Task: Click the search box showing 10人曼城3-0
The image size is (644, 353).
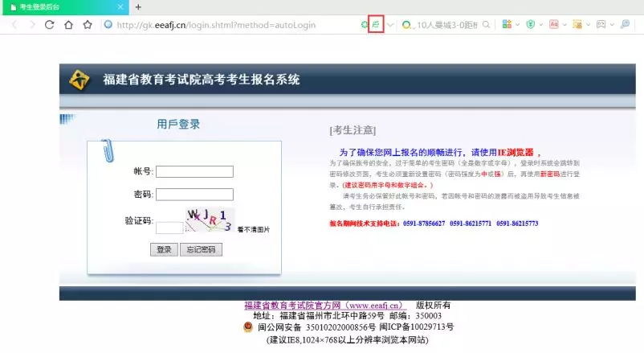Action: 446,25
